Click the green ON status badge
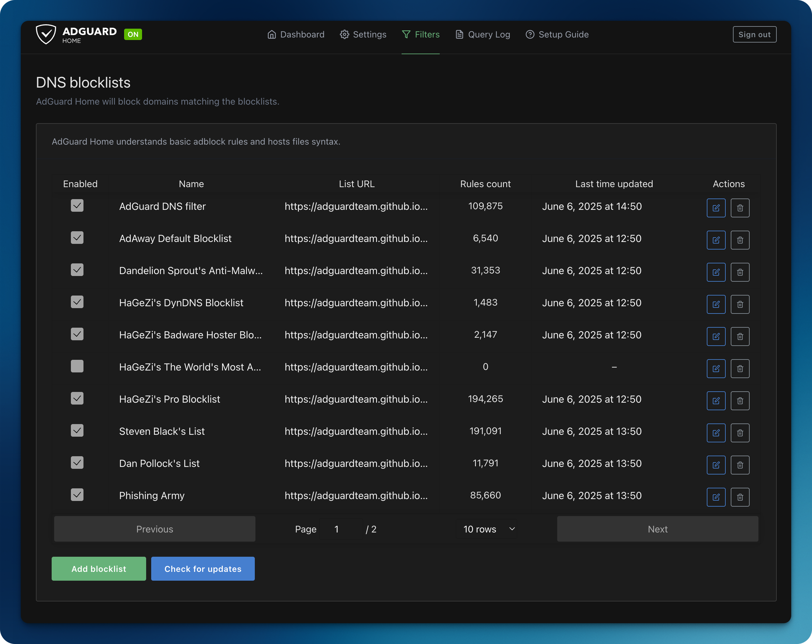812x644 pixels. [x=133, y=34]
